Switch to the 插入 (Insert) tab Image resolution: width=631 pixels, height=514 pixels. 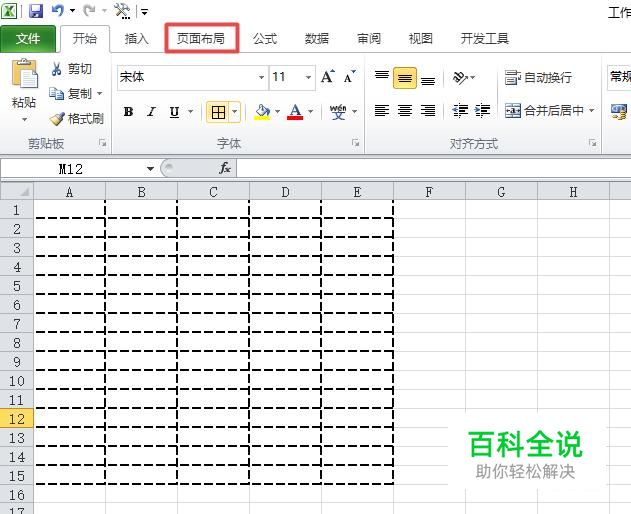[x=137, y=39]
